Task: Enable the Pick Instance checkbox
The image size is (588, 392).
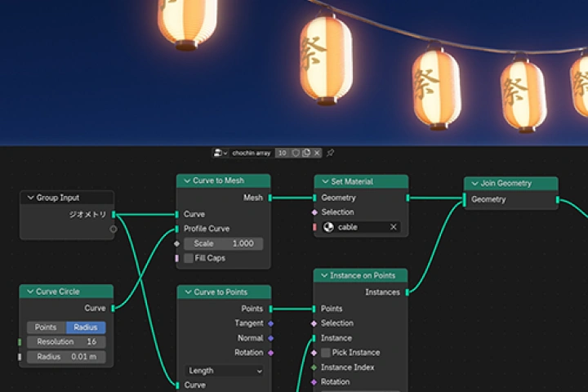Action: [x=326, y=353]
